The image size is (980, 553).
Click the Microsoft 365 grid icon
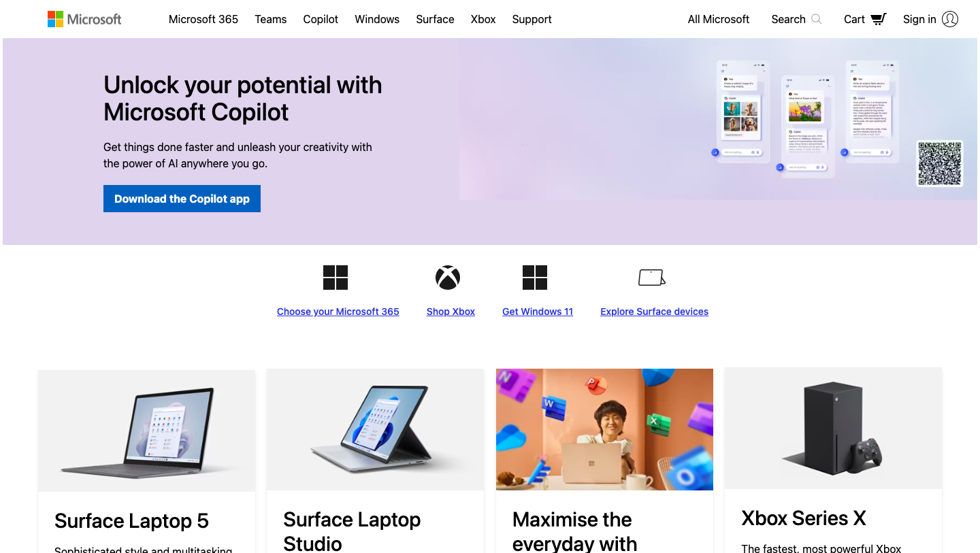[x=335, y=278]
